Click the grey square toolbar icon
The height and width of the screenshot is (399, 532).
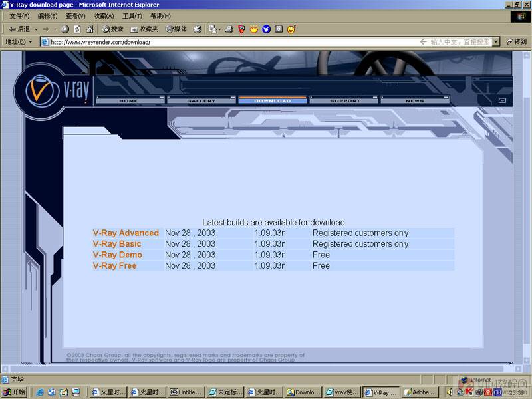279,29
